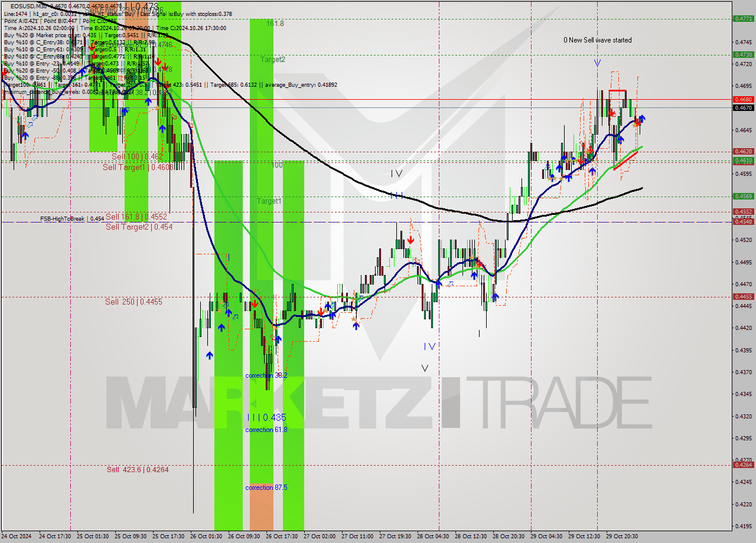Click the "29 Oct 04:30" time axis label
756x543 pixels.
(546, 537)
